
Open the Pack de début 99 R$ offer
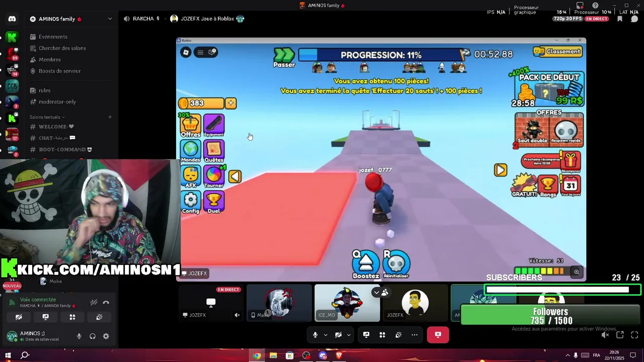549,89
